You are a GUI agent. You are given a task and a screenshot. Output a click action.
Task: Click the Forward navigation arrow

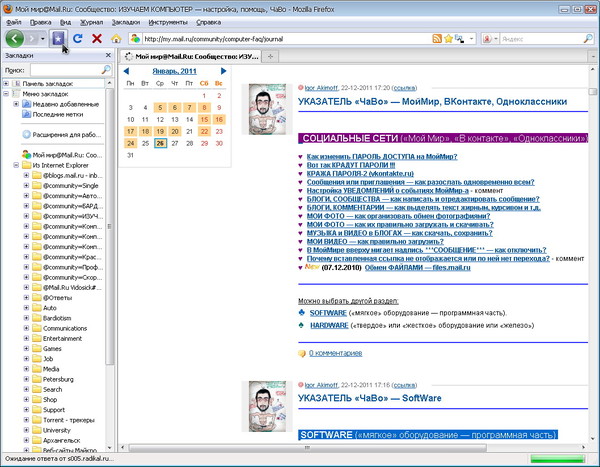click(x=32, y=39)
